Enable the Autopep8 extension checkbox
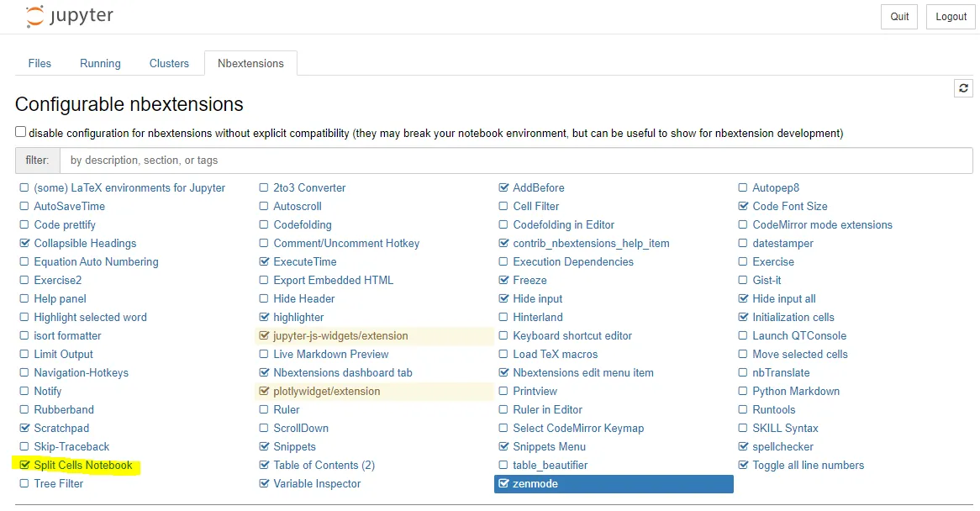The height and width of the screenshot is (511, 980). click(x=743, y=188)
